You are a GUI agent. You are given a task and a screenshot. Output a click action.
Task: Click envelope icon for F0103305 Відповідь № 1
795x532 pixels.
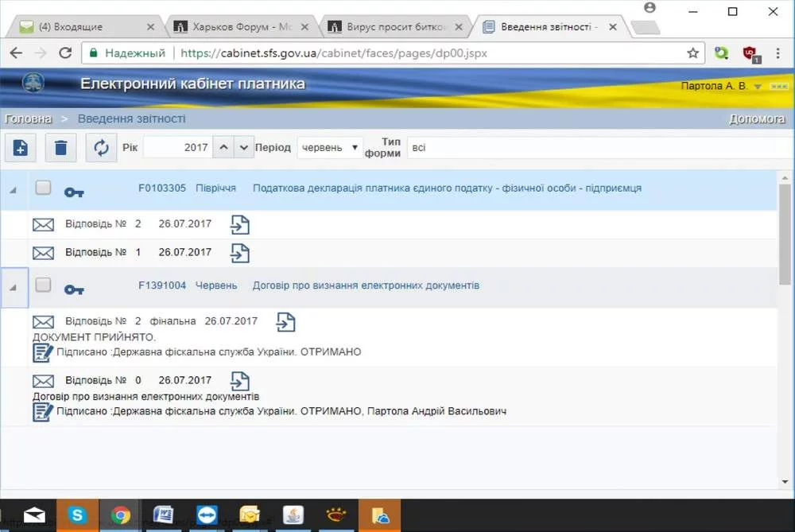click(x=43, y=253)
